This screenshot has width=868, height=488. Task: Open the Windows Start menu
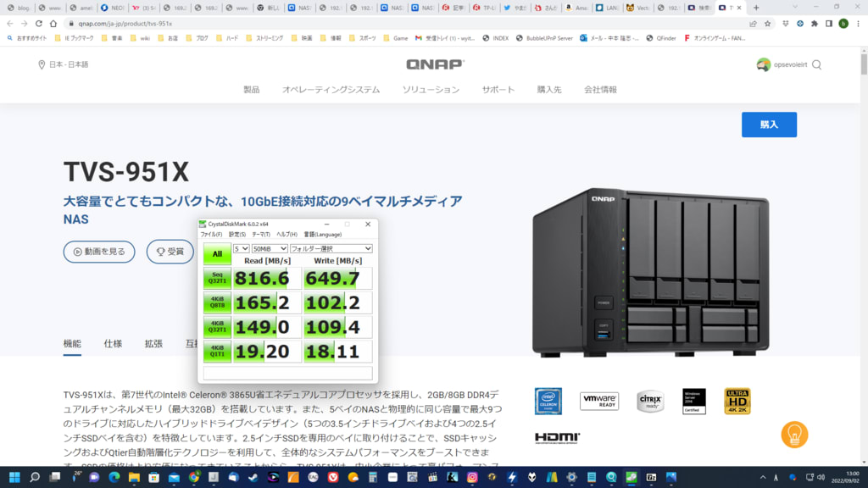[14, 477]
